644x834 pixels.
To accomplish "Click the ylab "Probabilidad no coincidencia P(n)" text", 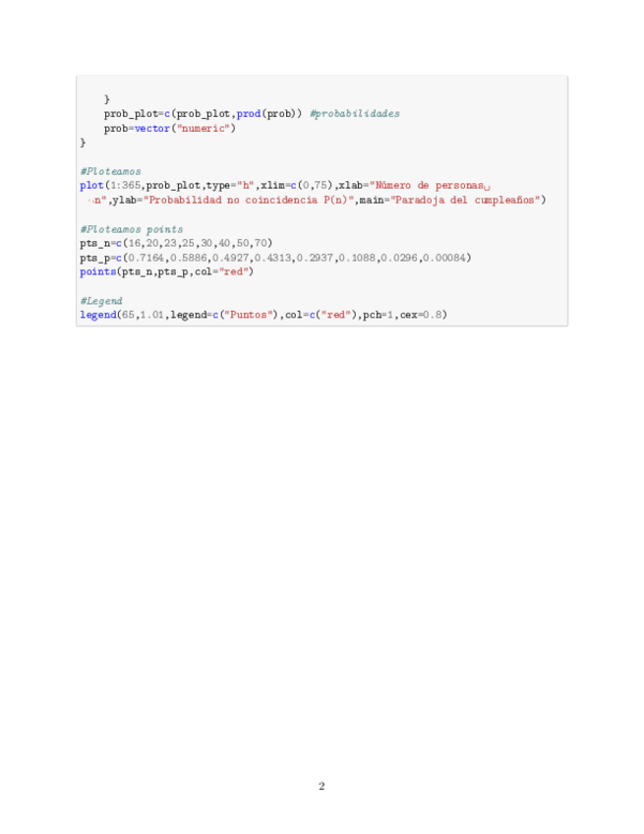I will (x=250, y=200).
